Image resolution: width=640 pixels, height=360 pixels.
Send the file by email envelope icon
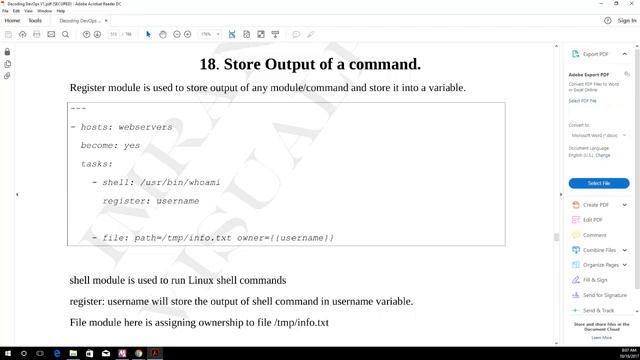[51, 35]
